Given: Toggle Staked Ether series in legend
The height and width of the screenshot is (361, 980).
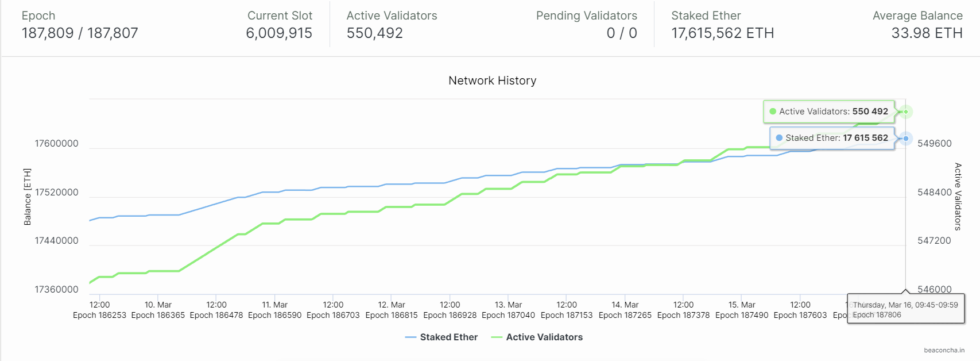Looking at the screenshot, I should [441, 337].
